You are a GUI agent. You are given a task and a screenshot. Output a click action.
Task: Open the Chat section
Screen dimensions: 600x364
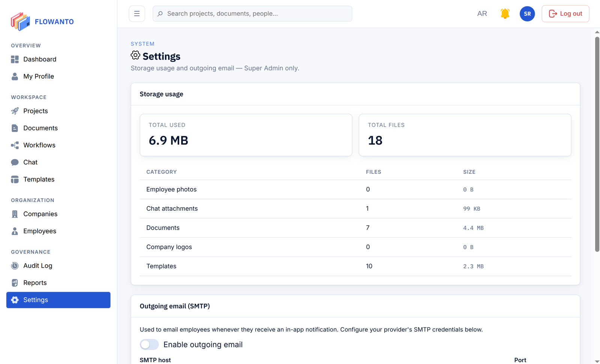(58, 162)
